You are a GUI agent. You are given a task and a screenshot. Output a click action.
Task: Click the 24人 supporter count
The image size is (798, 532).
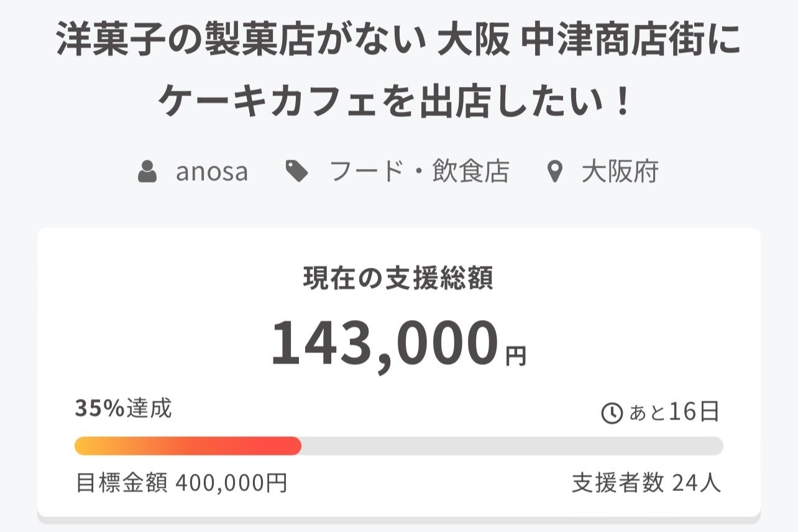coord(697,483)
